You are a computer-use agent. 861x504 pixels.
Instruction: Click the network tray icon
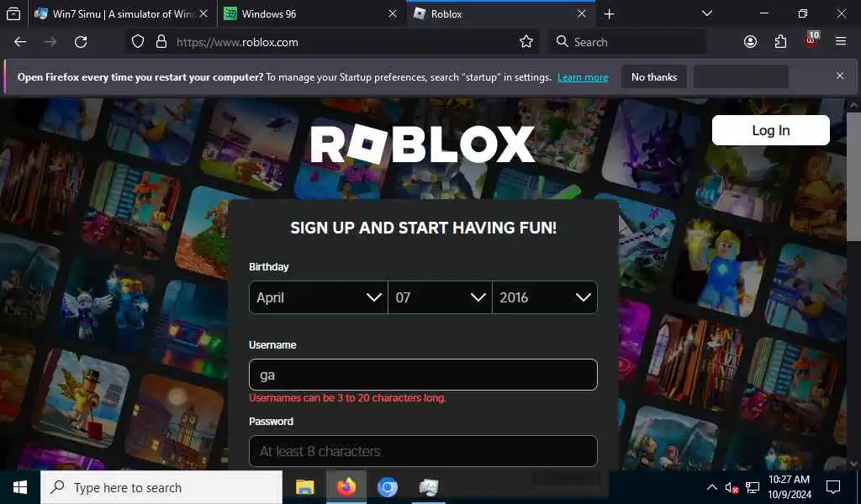coord(753,487)
